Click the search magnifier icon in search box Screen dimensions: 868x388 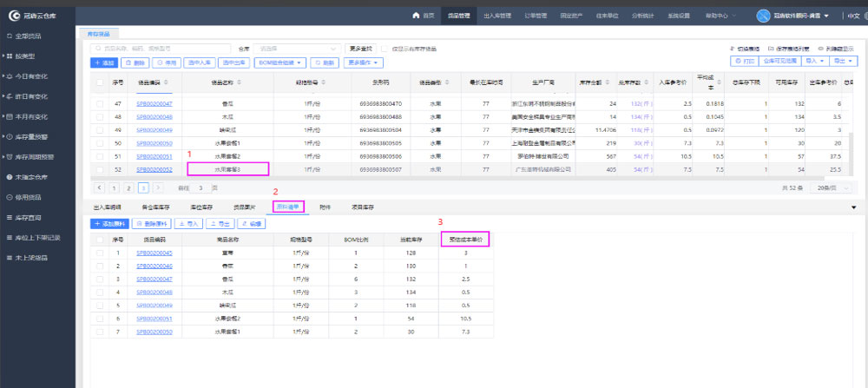[98, 49]
